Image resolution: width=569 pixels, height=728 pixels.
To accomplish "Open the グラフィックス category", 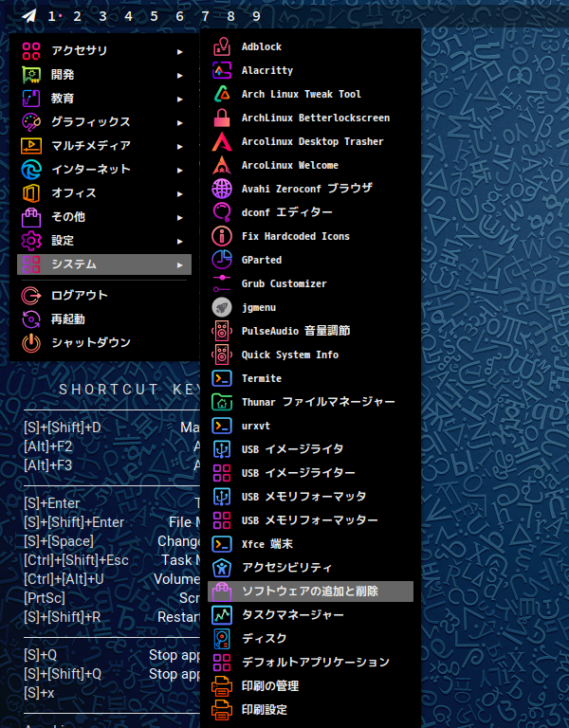I will (104, 122).
